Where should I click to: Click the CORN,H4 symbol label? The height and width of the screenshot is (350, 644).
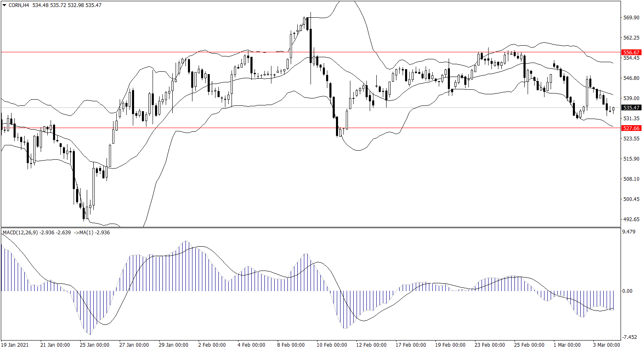tap(19, 5)
